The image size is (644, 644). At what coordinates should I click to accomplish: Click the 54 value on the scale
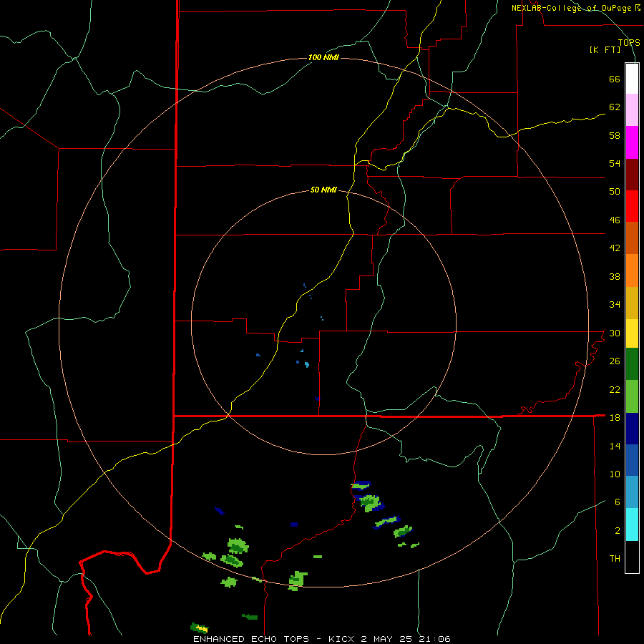pyautogui.click(x=615, y=163)
